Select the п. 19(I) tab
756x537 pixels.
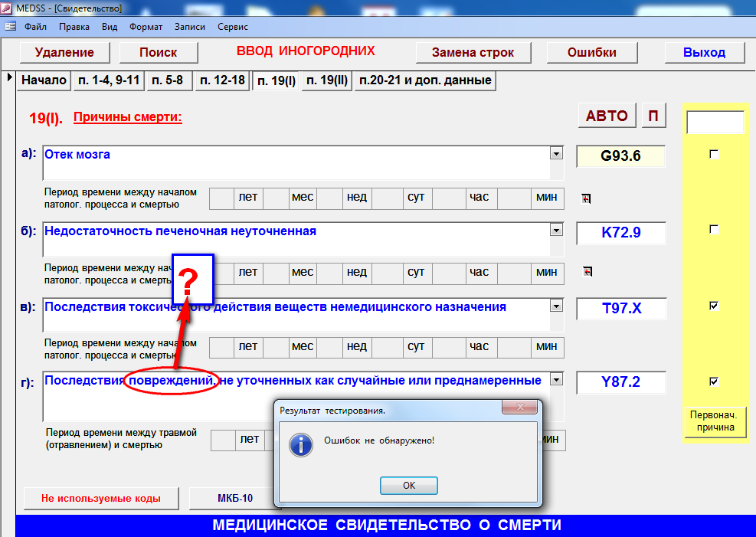point(277,81)
